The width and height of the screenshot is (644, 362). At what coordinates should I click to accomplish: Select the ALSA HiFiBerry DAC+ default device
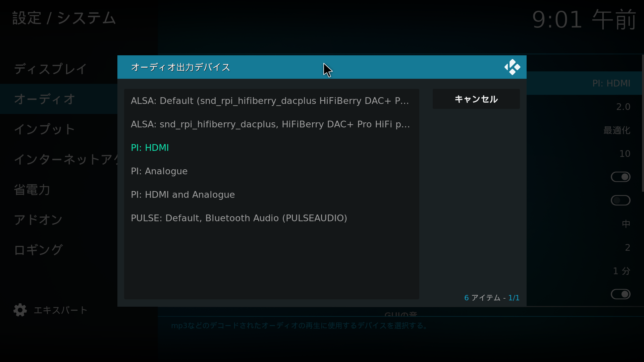click(x=270, y=101)
